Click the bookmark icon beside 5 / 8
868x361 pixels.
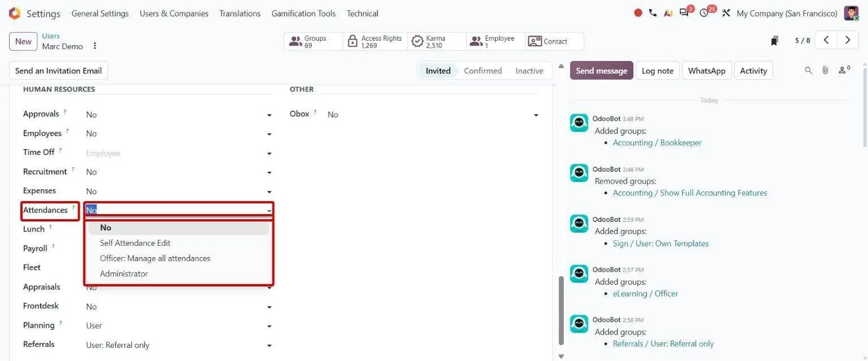coord(775,41)
